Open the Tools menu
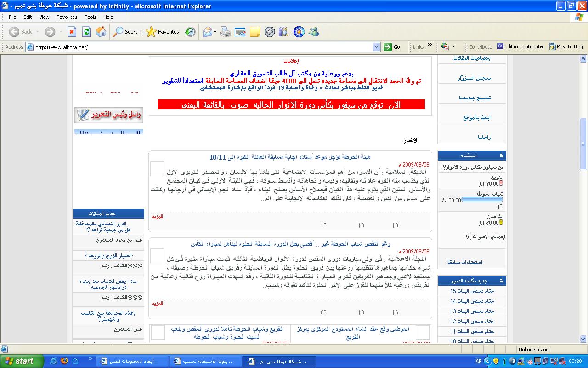This screenshot has height=368, width=588. (90, 17)
